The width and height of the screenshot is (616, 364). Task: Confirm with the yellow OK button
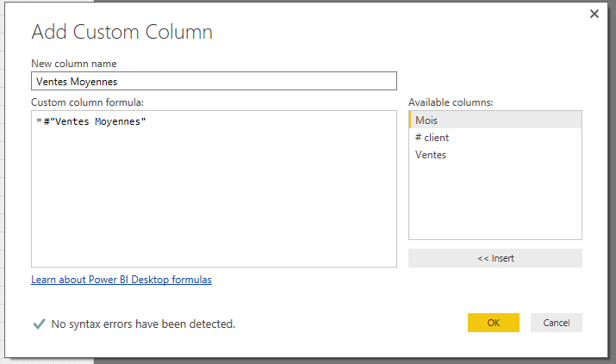[493, 323]
